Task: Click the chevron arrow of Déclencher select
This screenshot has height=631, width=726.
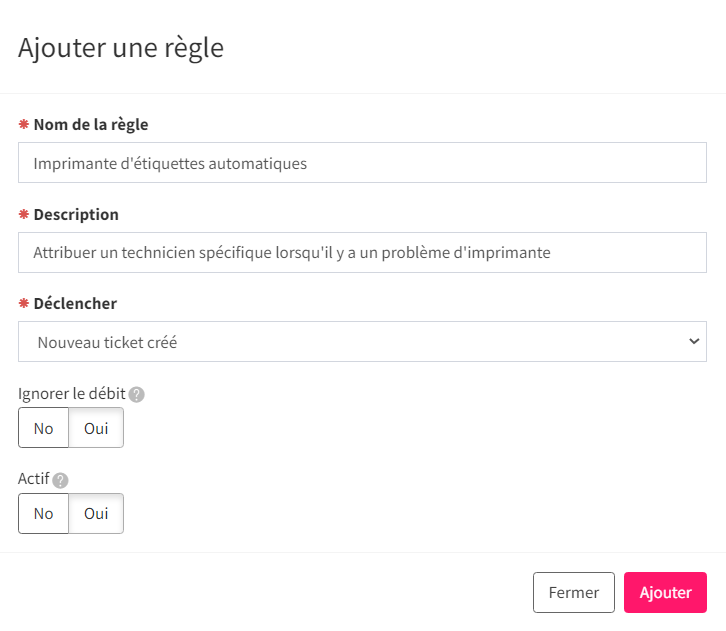Action: (694, 342)
